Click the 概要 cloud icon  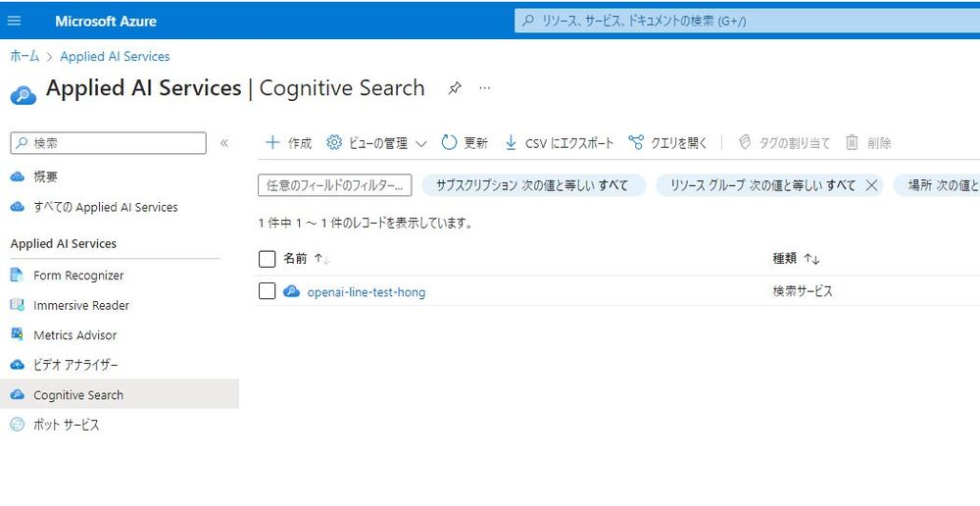(18, 177)
